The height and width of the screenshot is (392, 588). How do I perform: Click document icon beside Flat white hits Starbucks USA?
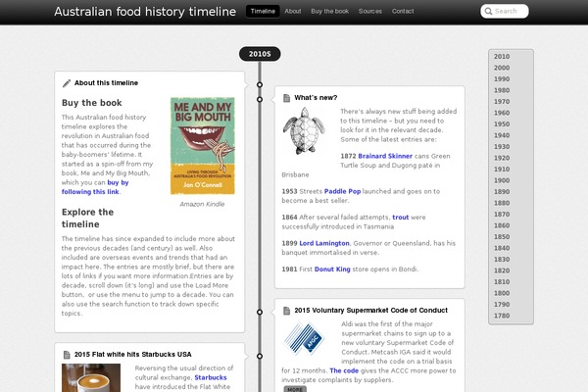click(x=67, y=355)
